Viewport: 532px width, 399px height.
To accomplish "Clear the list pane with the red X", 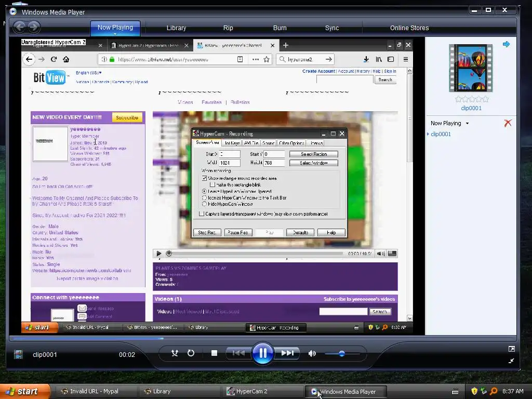I will coord(508,123).
